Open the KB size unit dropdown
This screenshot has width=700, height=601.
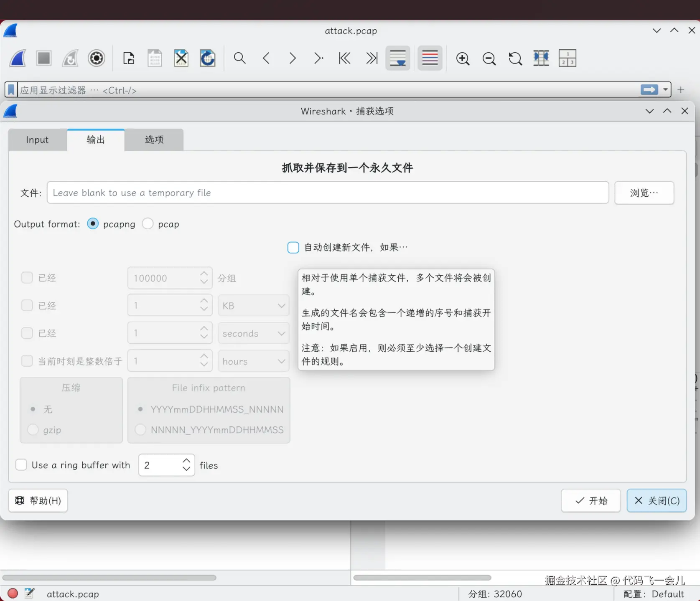254,305
